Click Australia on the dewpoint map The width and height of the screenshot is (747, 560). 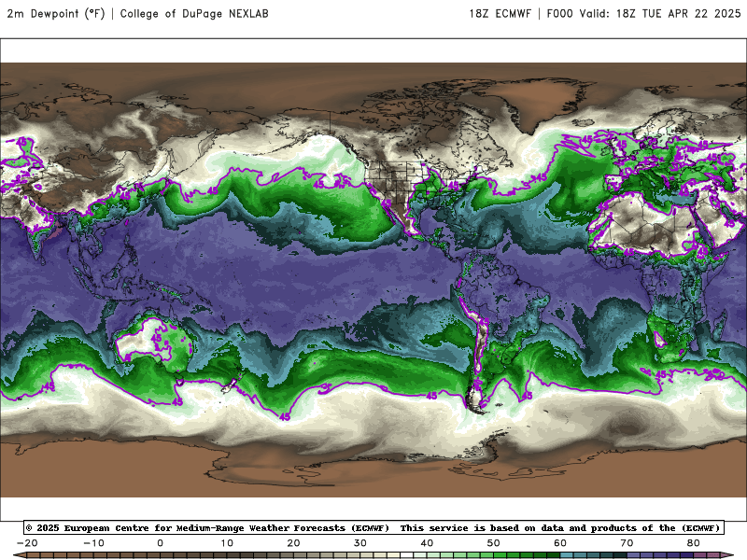point(155,341)
